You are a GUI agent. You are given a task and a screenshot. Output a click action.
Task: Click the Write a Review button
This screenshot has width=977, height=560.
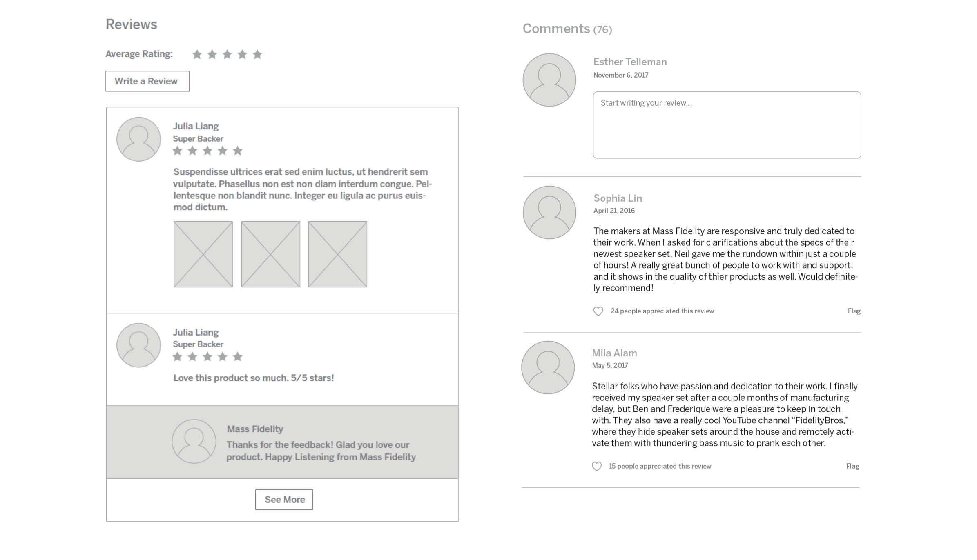[x=147, y=81]
